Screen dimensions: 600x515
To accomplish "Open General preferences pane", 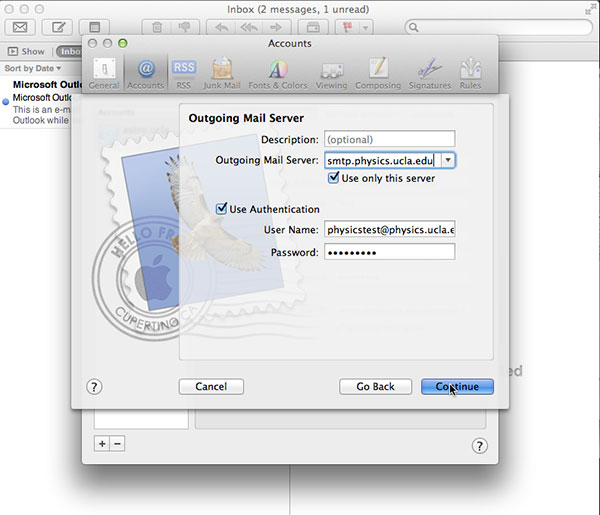I will pyautogui.click(x=104, y=74).
